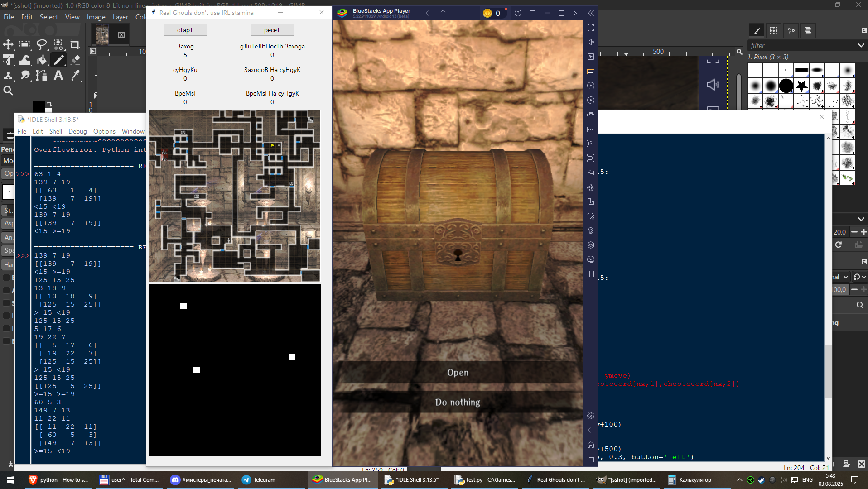Click the GIMP image thumbnail tab
The width and height of the screenshot is (868, 489).
click(102, 34)
